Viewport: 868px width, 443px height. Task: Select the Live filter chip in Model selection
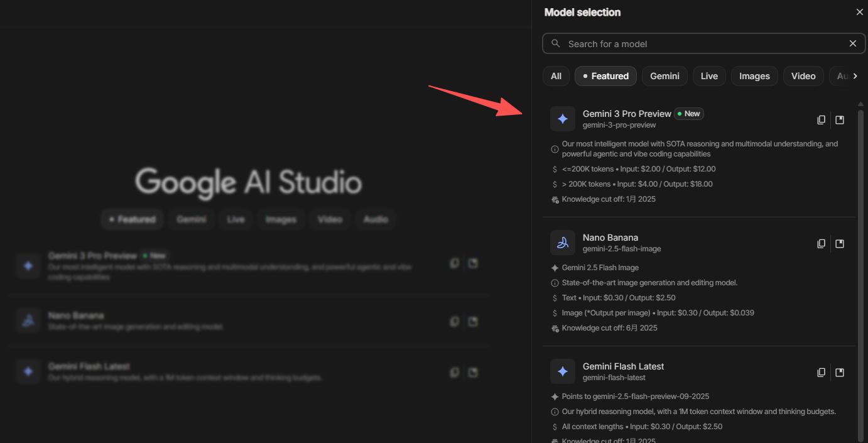pyautogui.click(x=709, y=76)
